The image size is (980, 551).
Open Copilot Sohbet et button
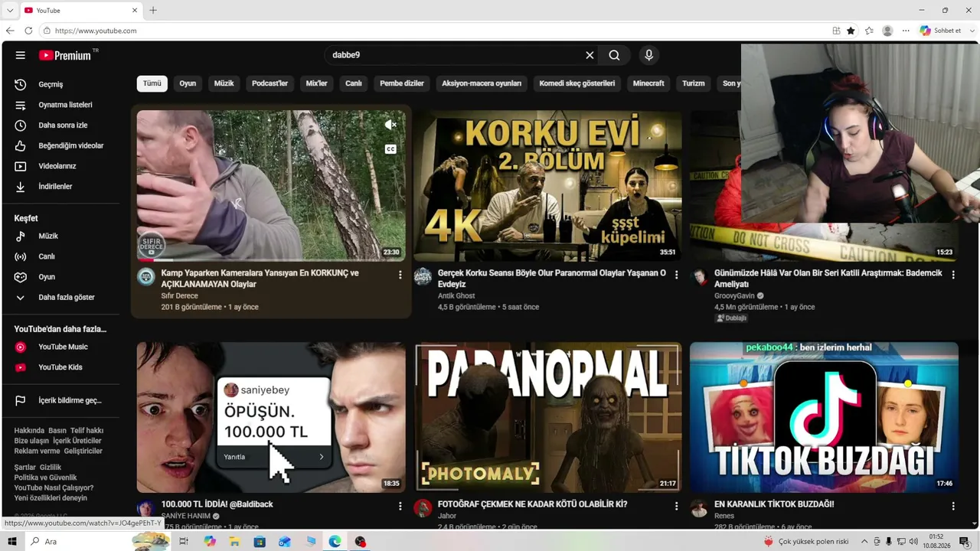941,31
